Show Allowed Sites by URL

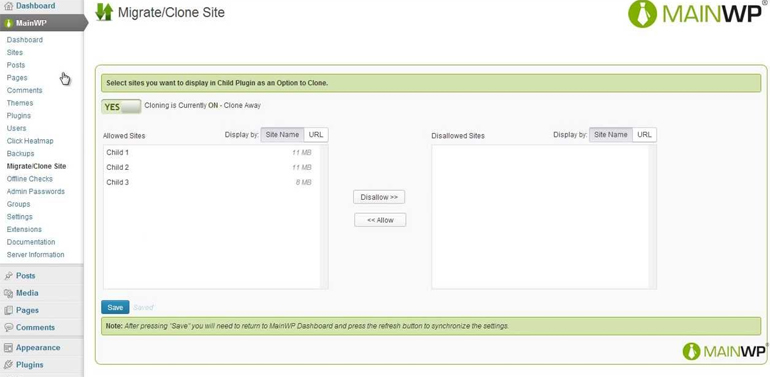pos(316,135)
